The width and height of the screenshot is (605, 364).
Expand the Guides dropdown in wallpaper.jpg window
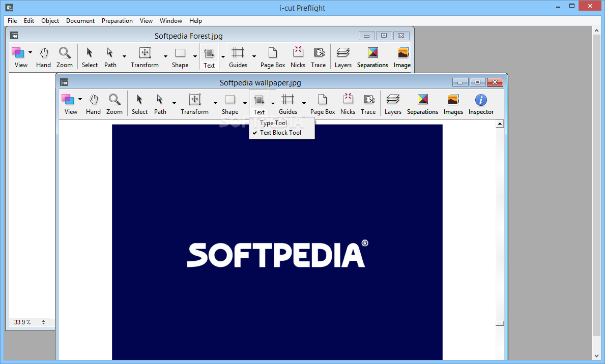click(304, 103)
